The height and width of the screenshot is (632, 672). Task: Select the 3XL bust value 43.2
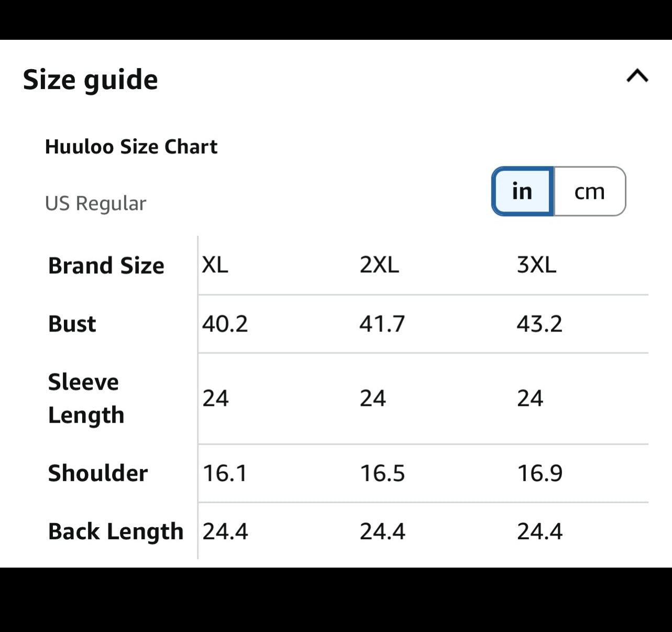tap(539, 324)
